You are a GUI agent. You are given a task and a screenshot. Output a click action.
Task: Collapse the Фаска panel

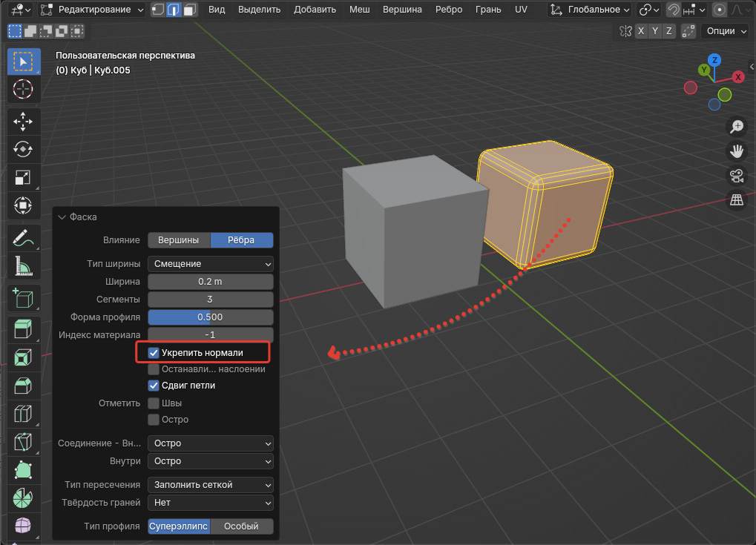[62, 217]
